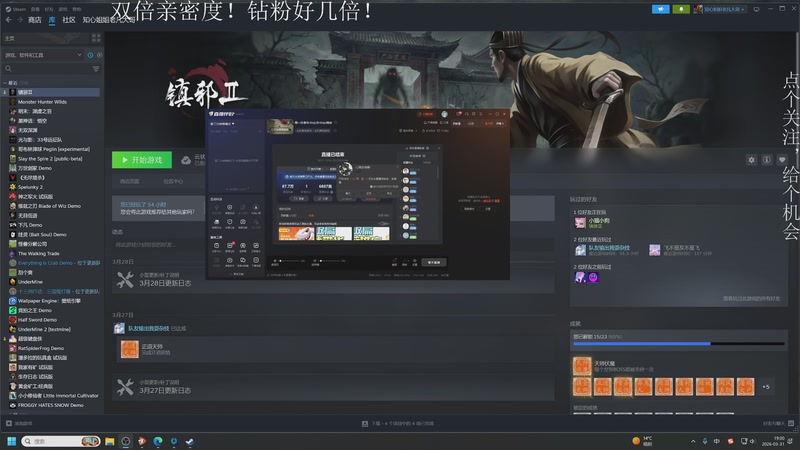Open the friend link 队友输出我是杂技 in activity

[148, 329]
